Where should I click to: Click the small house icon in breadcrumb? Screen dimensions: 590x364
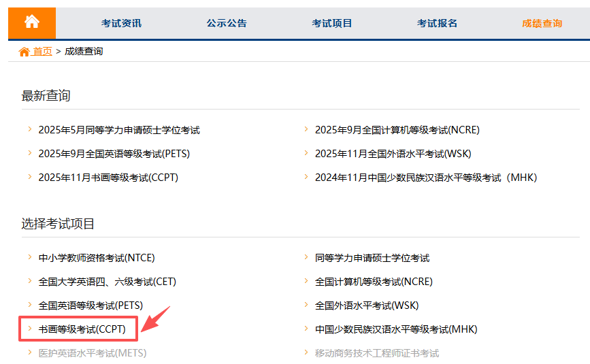24,52
